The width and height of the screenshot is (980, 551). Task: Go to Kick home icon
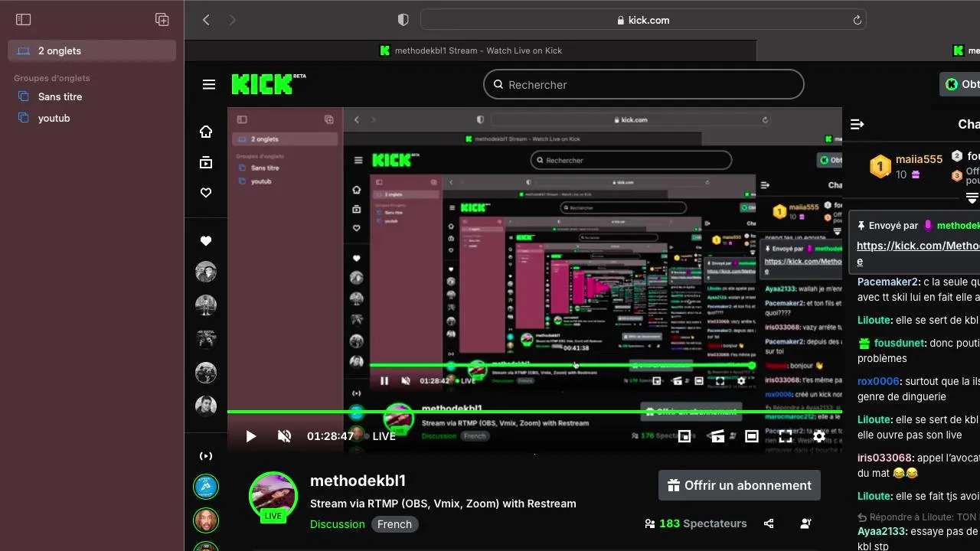click(x=206, y=132)
